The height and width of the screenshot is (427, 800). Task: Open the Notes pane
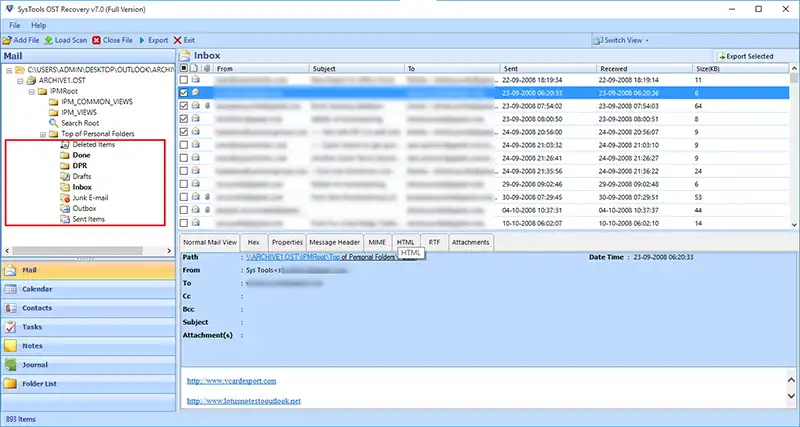pos(88,346)
